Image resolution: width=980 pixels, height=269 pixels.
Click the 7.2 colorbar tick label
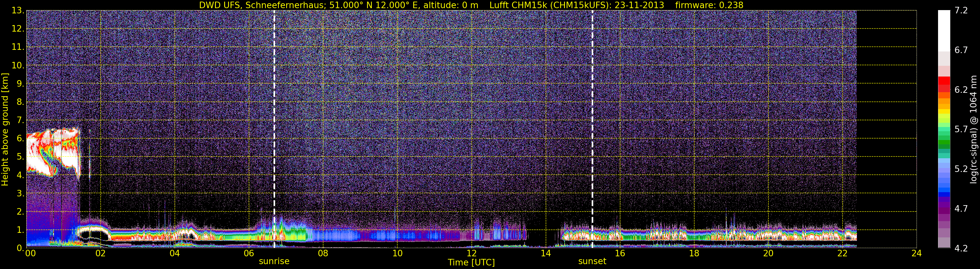961,11
